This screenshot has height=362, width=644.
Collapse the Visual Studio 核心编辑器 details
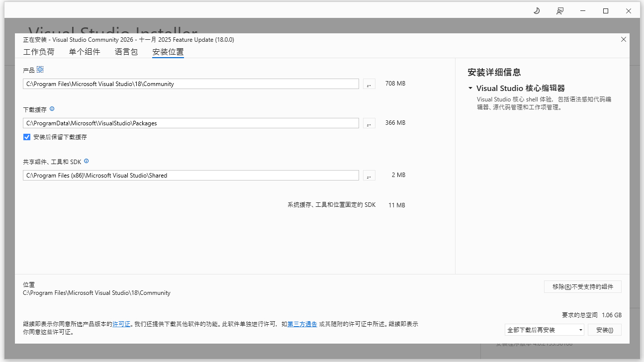tap(470, 88)
